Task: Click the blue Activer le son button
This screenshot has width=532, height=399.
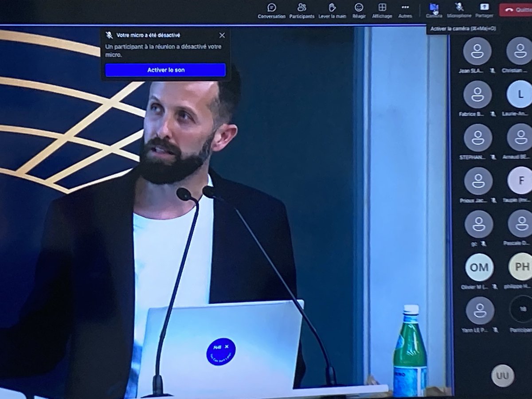Action: tap(165, 70)
